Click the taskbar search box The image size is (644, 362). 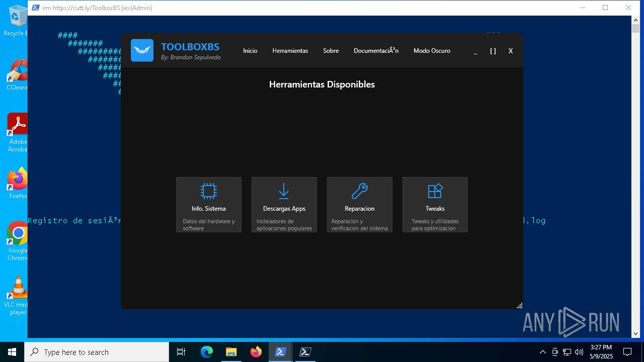97,352
